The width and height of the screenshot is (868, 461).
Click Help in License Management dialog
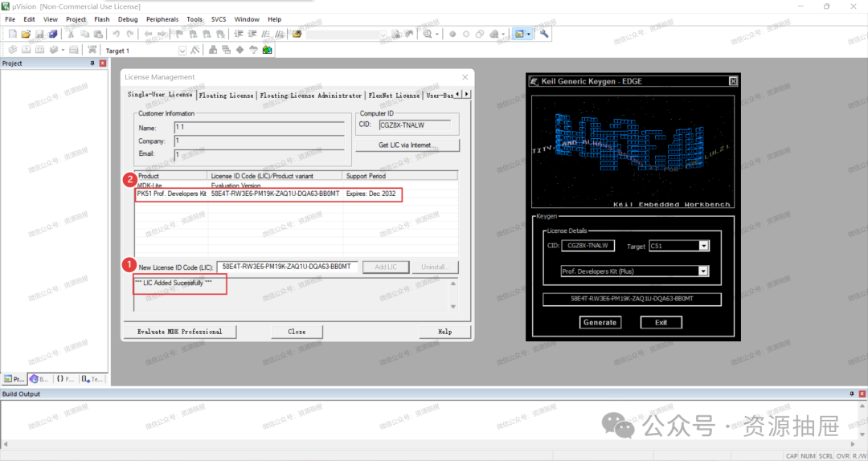tap(444, 332)
